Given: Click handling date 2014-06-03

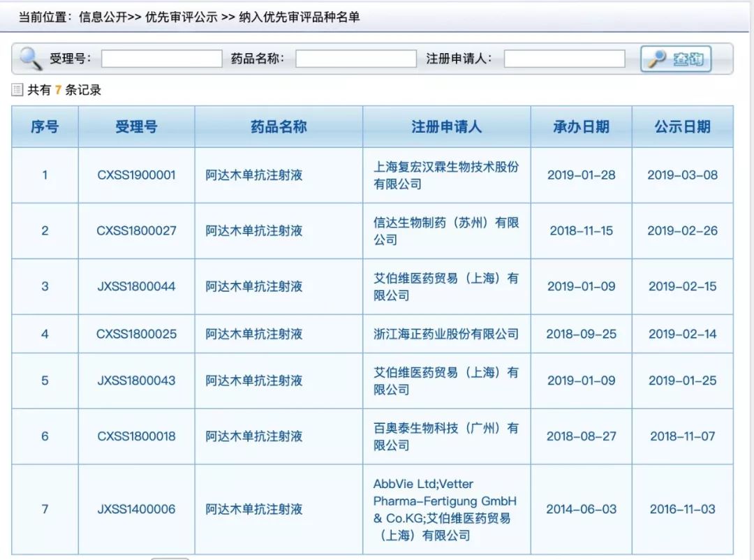Looking at the screenshot, I should (x=581, y=509).
